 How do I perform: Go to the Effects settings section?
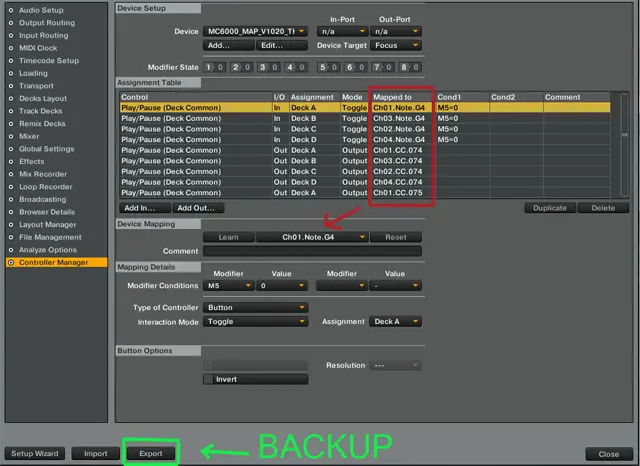[32, 161]
